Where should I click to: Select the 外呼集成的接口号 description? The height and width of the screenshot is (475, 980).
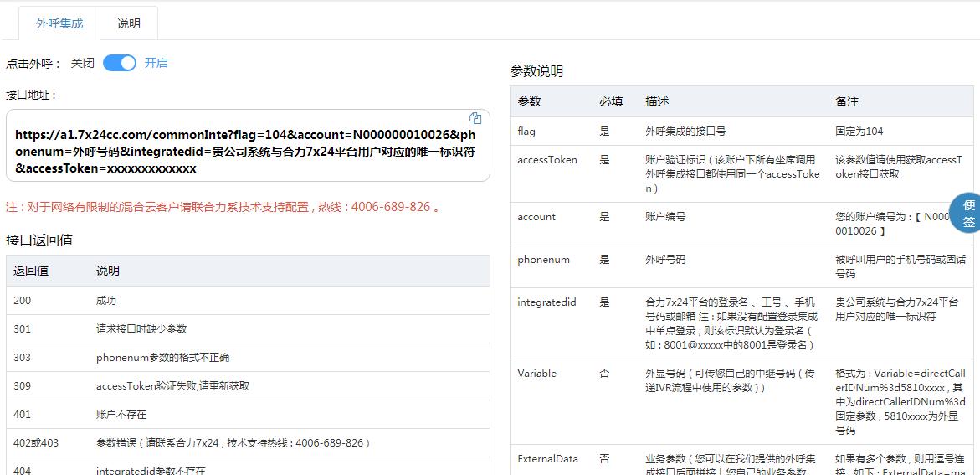tap(685, 132)
